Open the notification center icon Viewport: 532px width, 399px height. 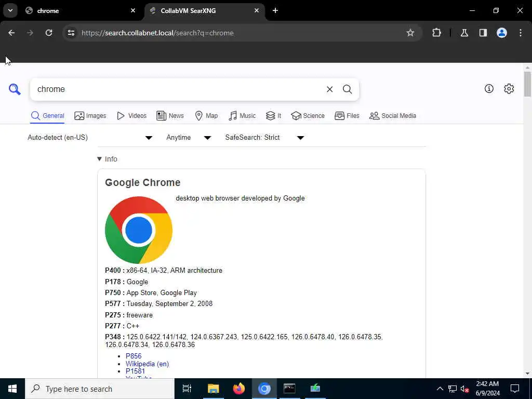(515, 389)
